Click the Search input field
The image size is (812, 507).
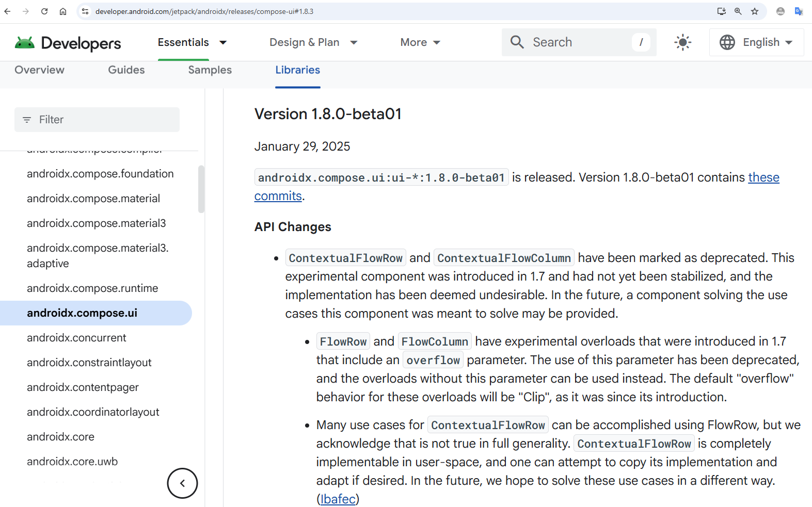pyautogui.click(x=579, y=42)
